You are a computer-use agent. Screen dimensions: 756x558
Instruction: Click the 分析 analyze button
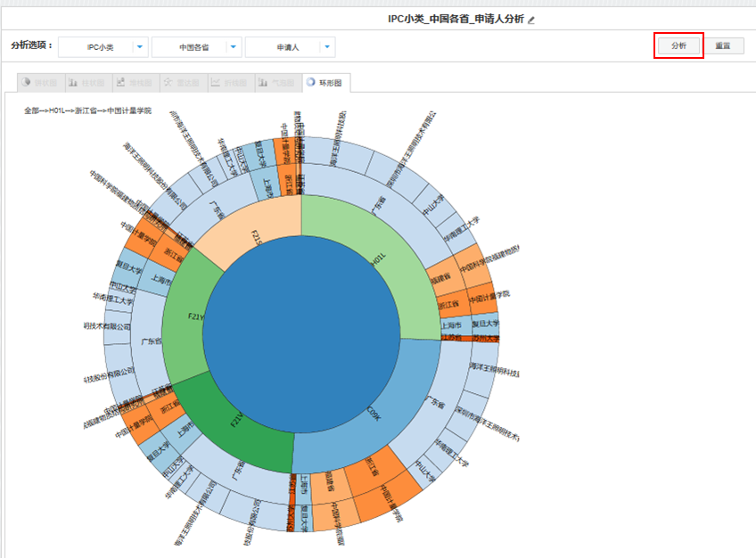click(x=678, y=45)
